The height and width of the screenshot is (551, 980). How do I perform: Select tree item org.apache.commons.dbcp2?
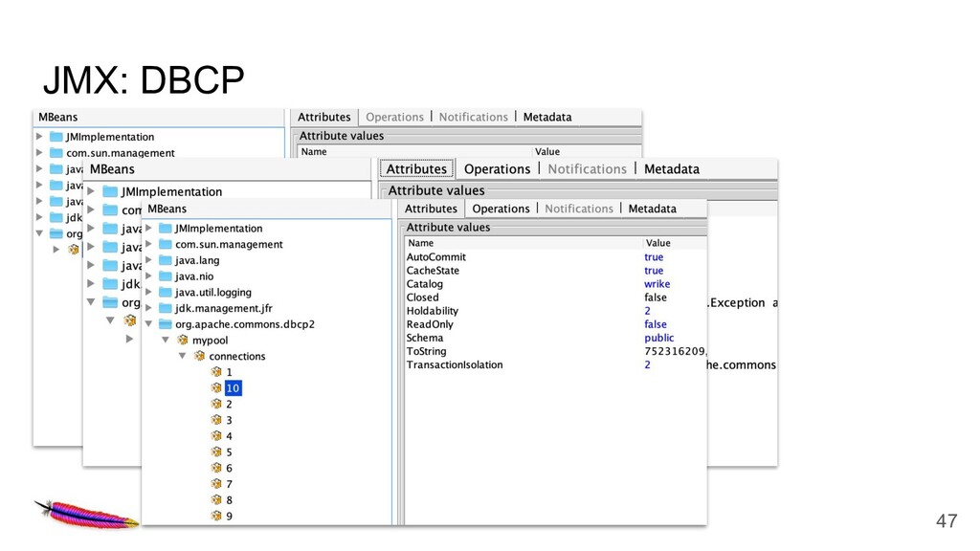point(245,324)
